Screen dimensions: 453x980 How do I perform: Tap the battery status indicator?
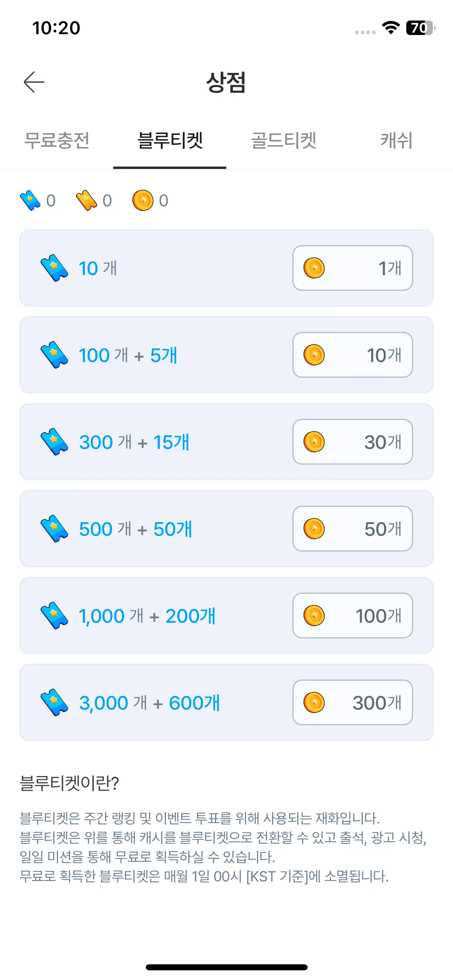pyautogui.click(x=421, y=28)
